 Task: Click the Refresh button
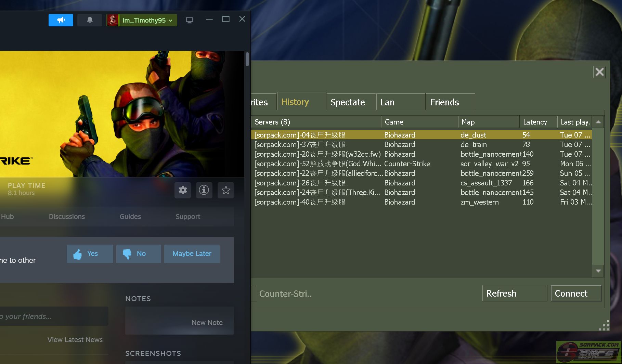pos(515,293)
